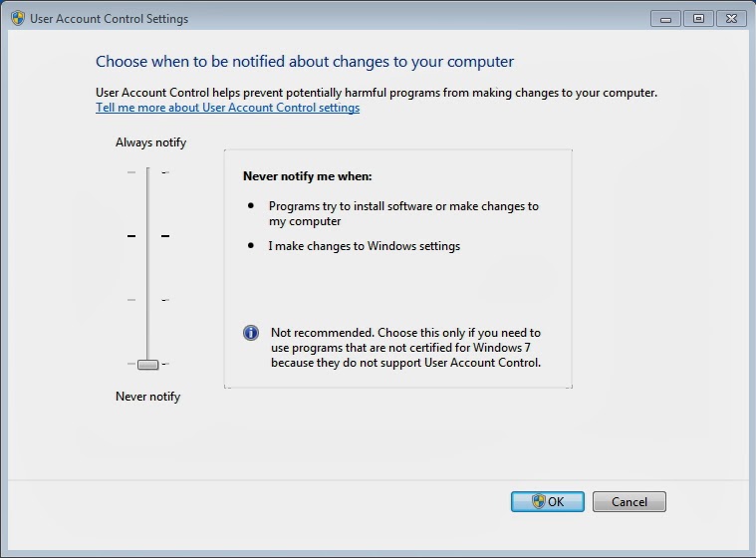Set slider to the second (default) level tick
This screenshot has width=756, height=558.
click(148, 236)
